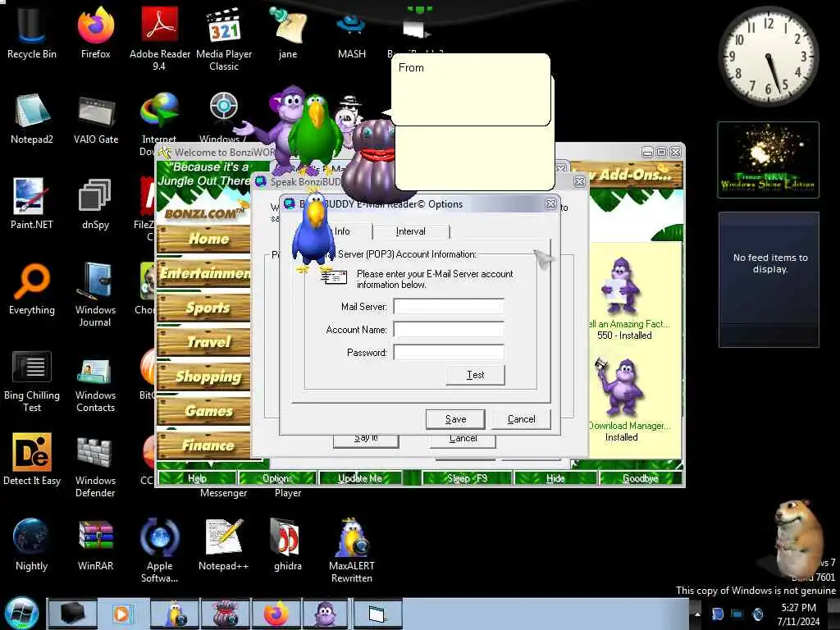The image size is (840, 630).
Task: Click in the Mail Server field
Action: pos(449,307)
